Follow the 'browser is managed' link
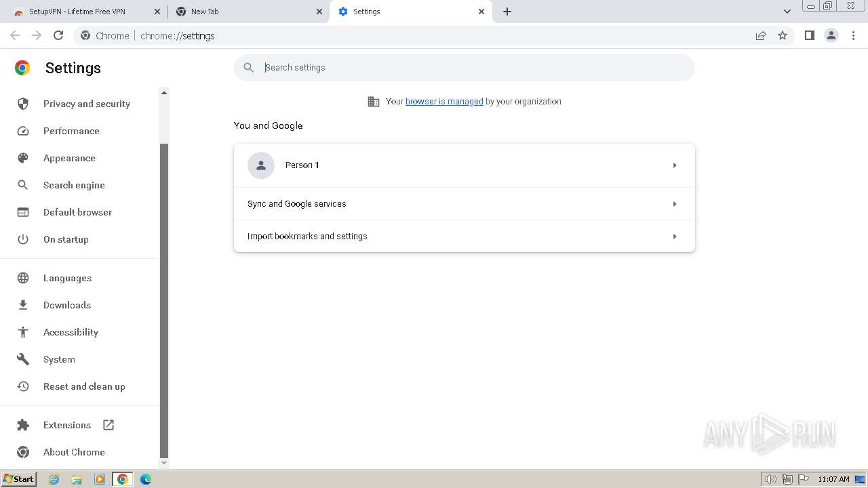Viewport: 868px width, 488px height. pos(444,102)
